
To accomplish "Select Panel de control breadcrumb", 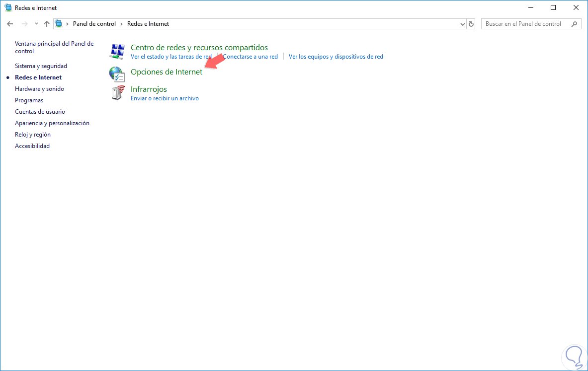I will [94, 24].
